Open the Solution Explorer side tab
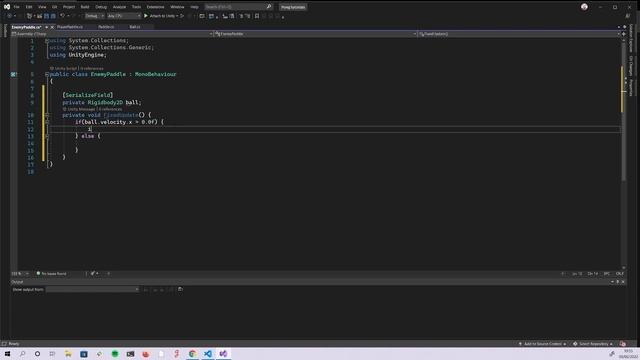The width and height of the screenshot is (640, 360). pyautogui.click(x=631, y=39)
